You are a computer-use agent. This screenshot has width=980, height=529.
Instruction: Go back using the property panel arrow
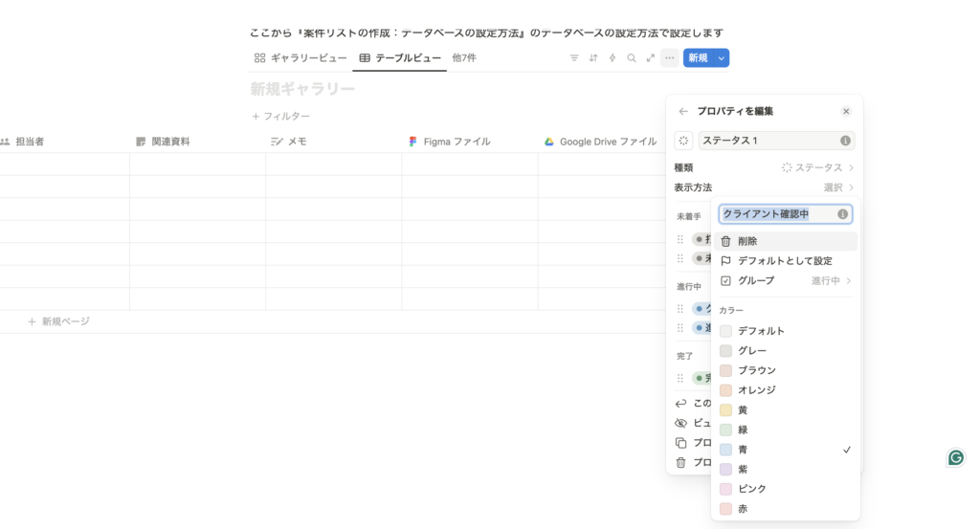tap(682, 111)
